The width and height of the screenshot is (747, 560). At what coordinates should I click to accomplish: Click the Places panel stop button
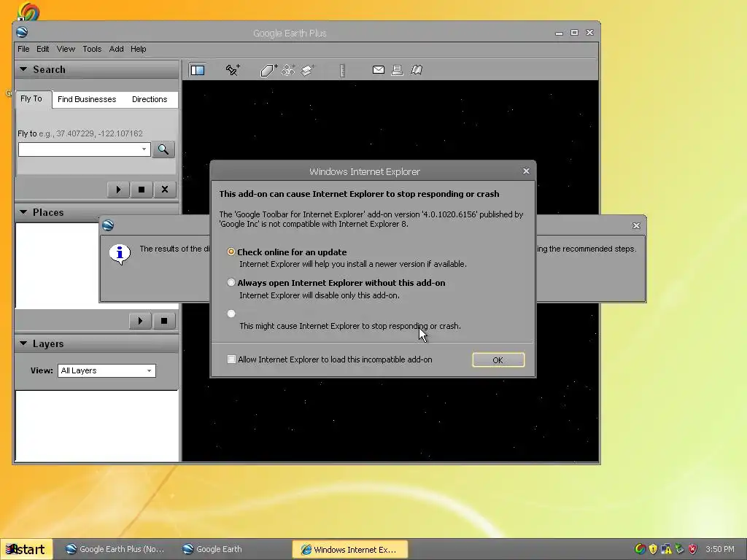point(164,321)
